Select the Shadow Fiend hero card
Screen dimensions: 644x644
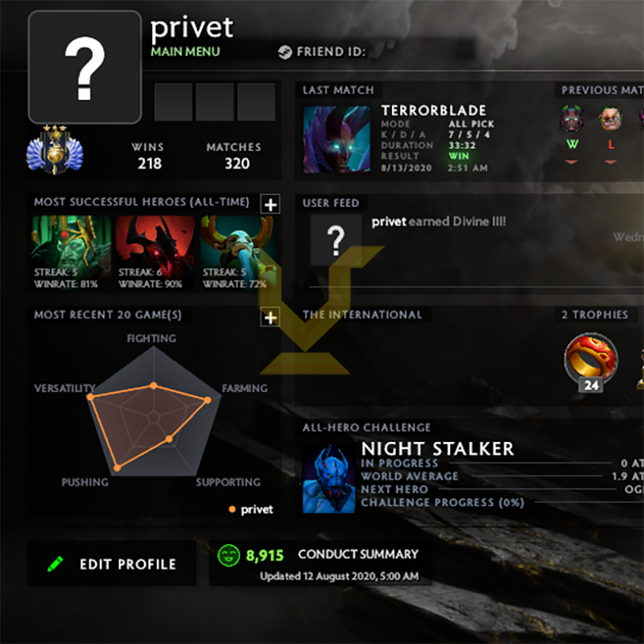pos(155,254)
